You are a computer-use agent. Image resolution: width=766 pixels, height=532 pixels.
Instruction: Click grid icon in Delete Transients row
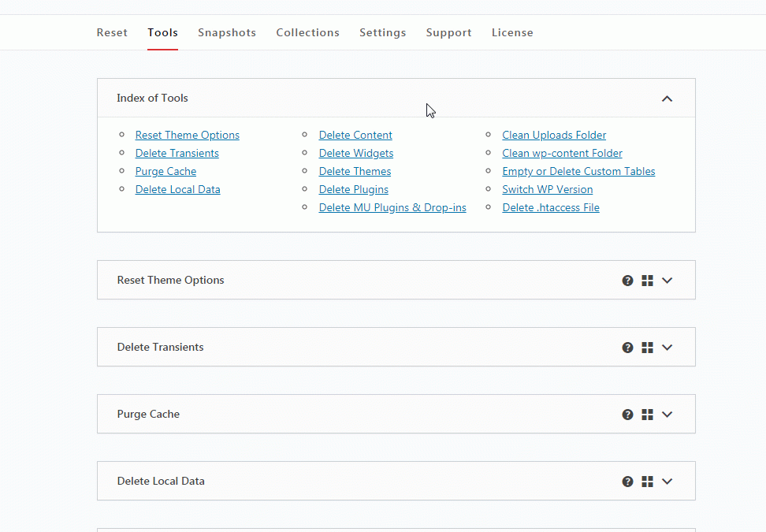pyautogui.click(x=647, y=348)
